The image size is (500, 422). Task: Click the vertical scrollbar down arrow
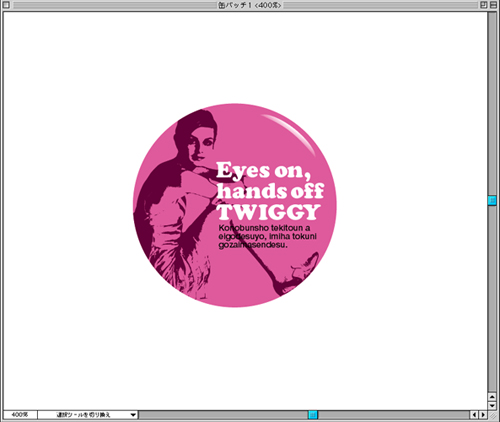tap(492, 405)
